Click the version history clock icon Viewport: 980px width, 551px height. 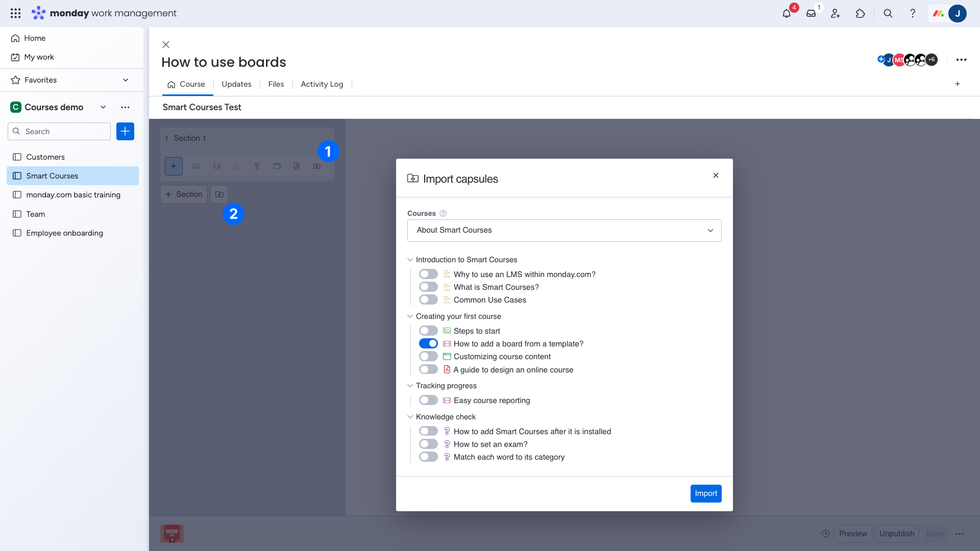(x=825, y=534)
